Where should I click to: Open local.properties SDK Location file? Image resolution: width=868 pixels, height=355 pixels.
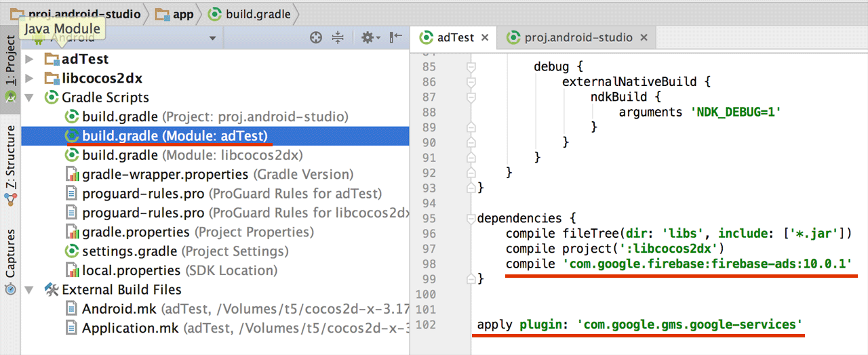click(x=132, y=270)
